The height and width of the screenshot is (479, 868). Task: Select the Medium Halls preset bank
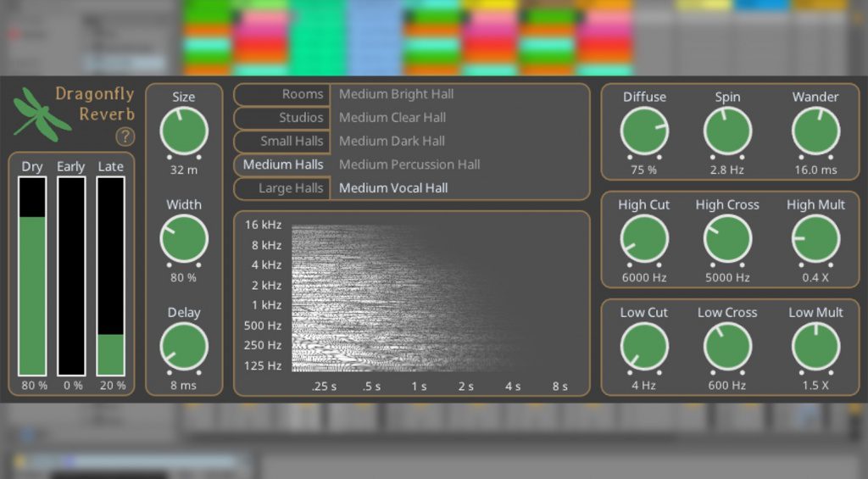[282, 164]
